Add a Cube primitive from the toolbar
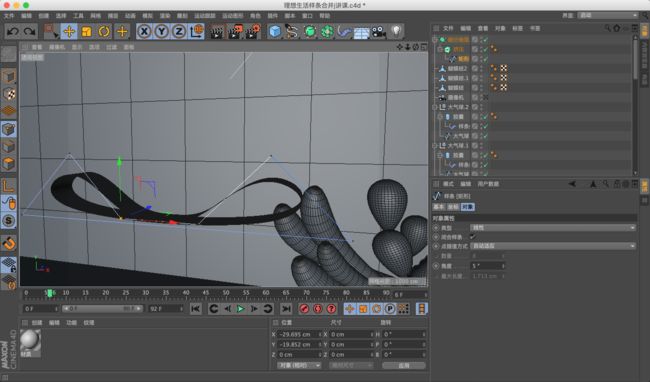 [274, 31]
